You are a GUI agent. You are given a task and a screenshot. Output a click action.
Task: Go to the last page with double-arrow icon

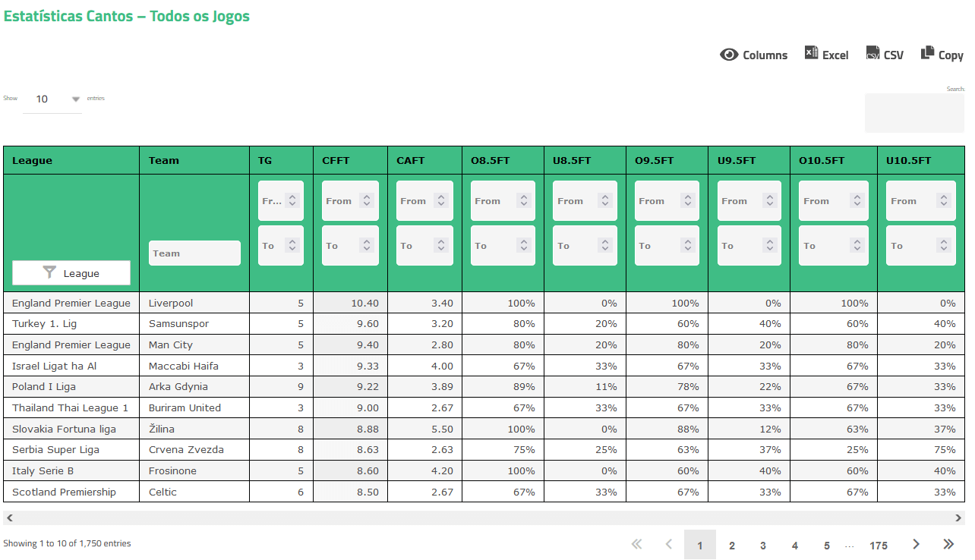948,544
